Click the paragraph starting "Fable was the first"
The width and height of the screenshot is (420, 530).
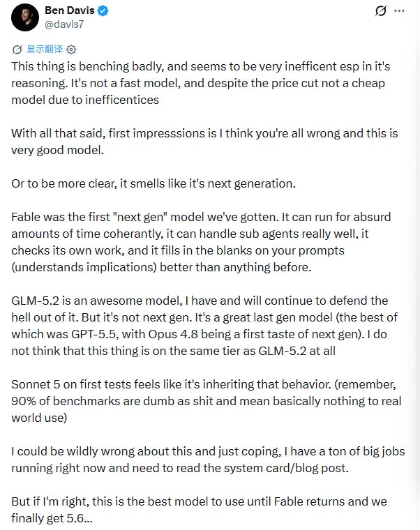coord(201,242)
